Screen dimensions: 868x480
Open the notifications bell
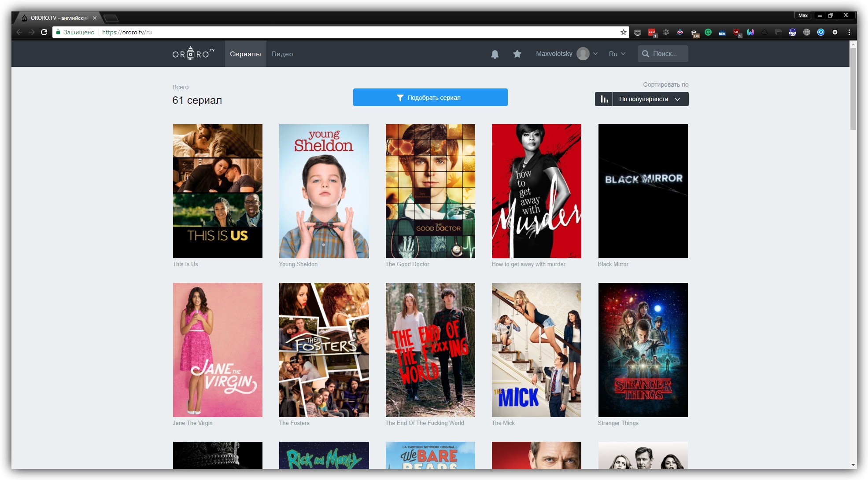point(495,54)
